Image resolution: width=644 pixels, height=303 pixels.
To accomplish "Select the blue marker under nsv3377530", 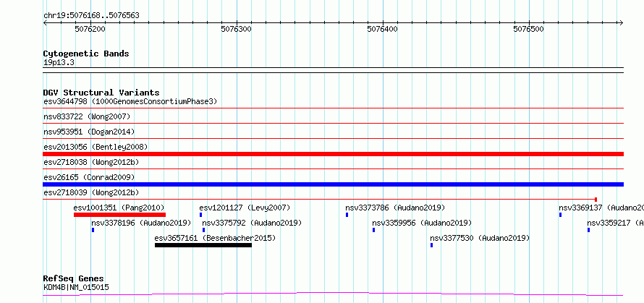I will click(432, 245).
